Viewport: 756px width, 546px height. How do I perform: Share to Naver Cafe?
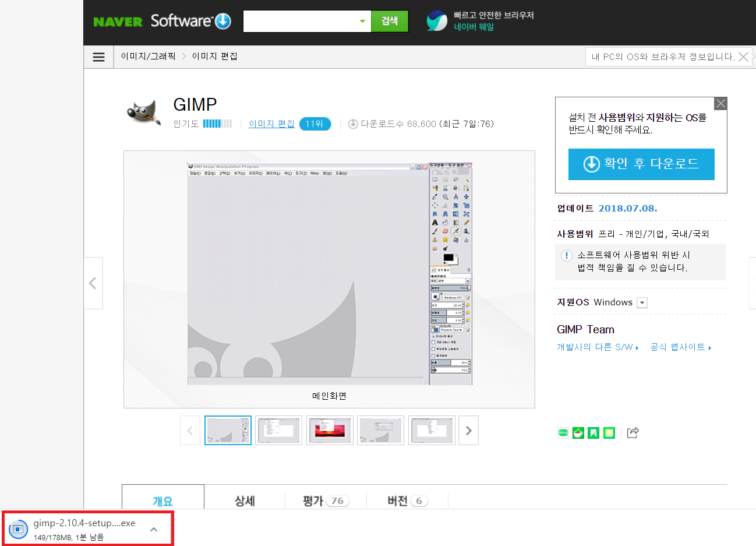click(578, 433)
